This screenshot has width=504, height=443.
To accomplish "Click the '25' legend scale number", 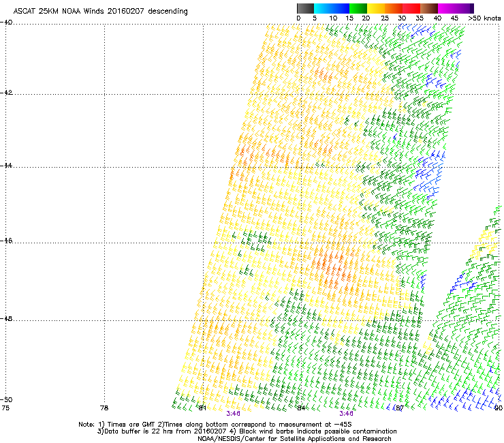I will (385, 18).
